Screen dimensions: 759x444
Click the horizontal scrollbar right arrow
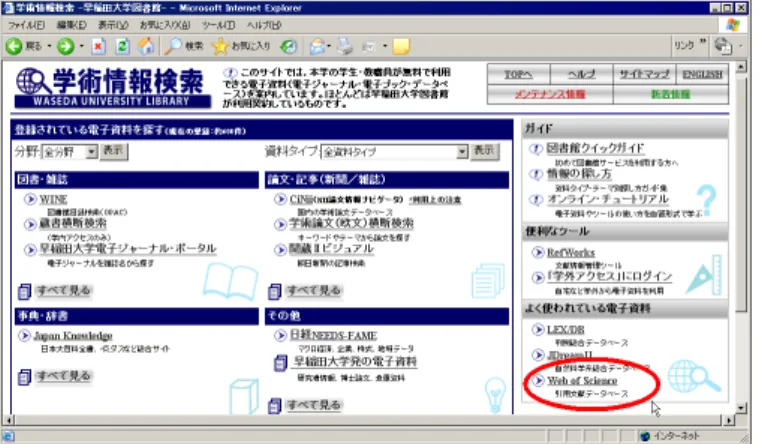[729, 420]
